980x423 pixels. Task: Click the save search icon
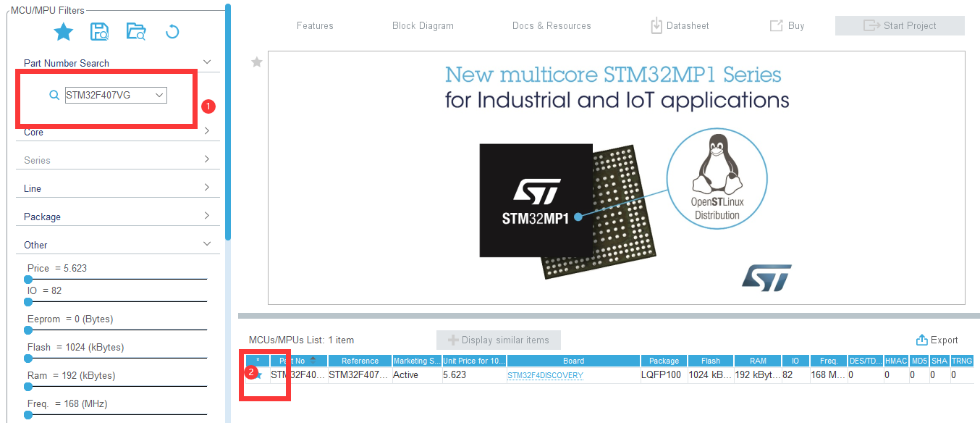coord(99,32)
